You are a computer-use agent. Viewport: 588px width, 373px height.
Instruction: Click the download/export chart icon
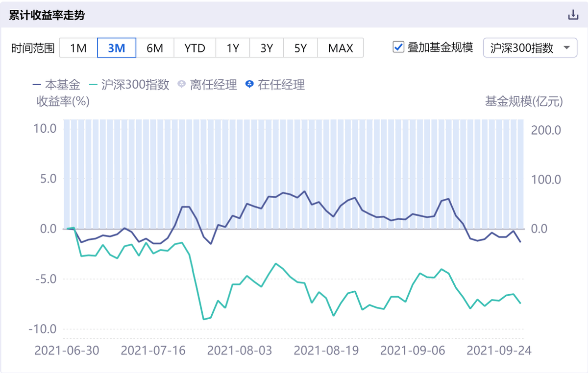point(572,15)
